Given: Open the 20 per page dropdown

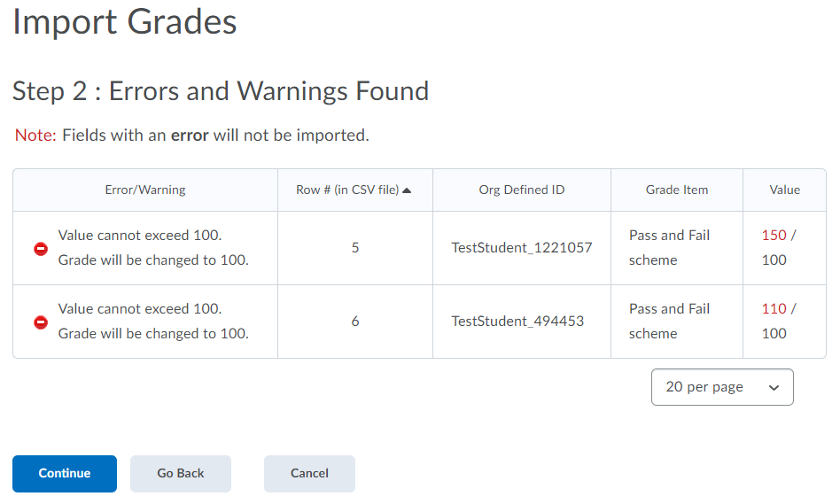Looking at the screenshot, I should click(722, 387).
